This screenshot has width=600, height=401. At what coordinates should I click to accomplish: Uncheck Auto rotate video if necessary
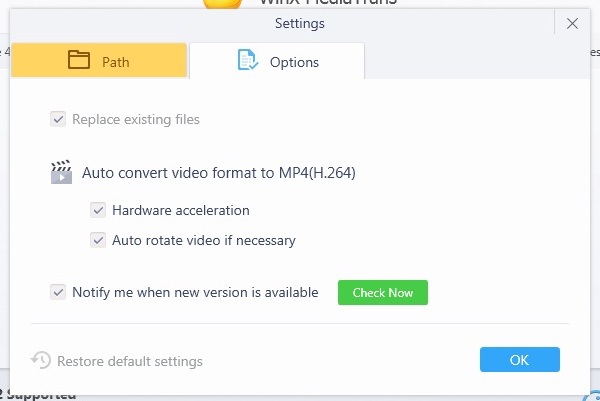coord(98,240)
